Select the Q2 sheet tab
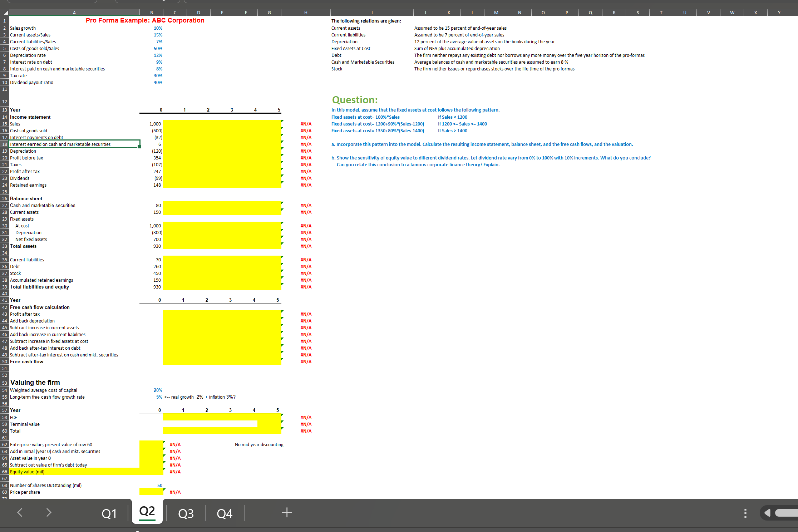Screen dimensions: 798x532 147,512
